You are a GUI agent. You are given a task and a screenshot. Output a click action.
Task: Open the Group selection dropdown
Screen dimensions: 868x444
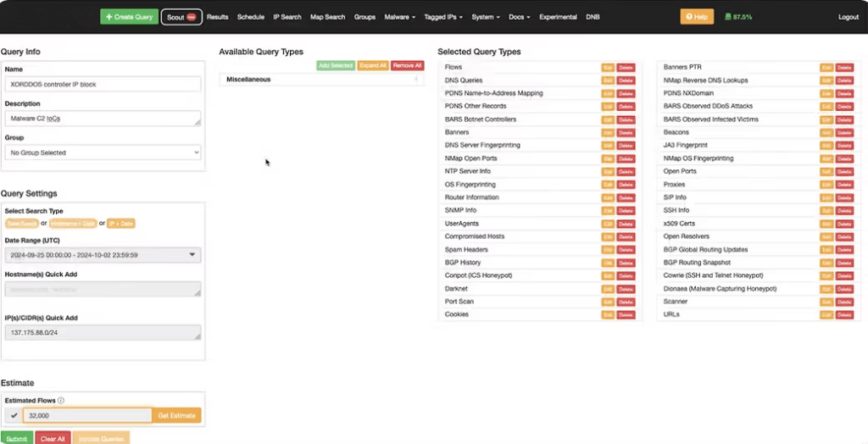pos(103,153)
